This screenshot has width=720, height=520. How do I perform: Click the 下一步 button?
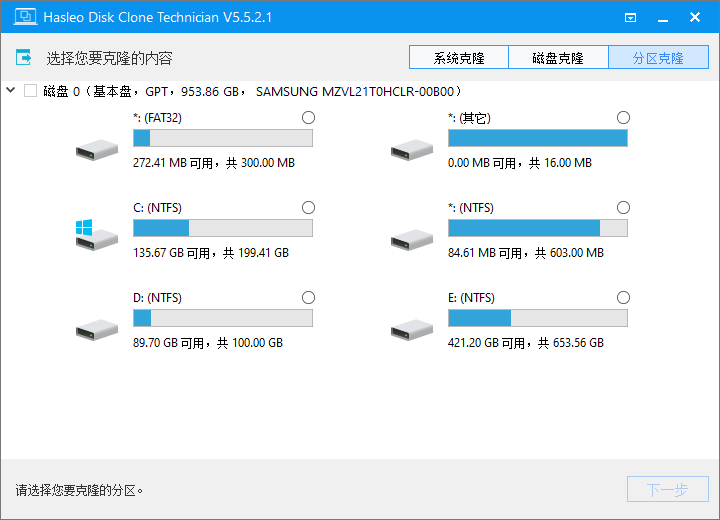[667, 490]
